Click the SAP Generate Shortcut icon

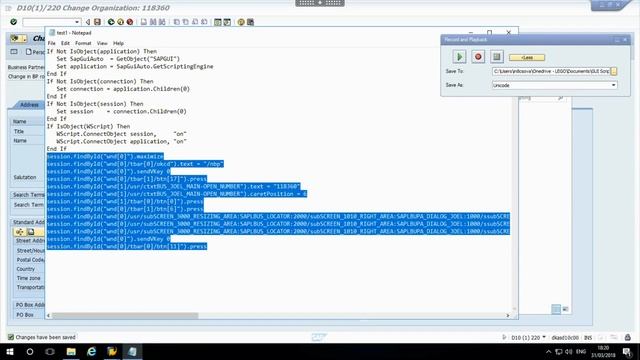coord(227,22)
